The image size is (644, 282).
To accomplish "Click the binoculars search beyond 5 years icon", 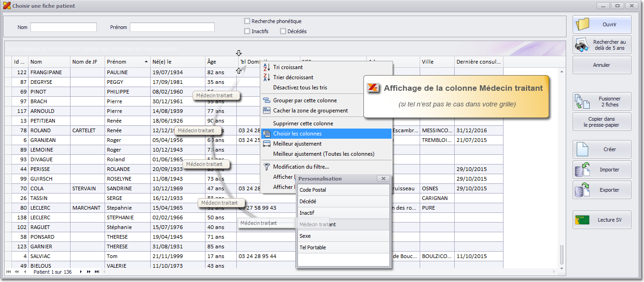I will pos(583,45).
